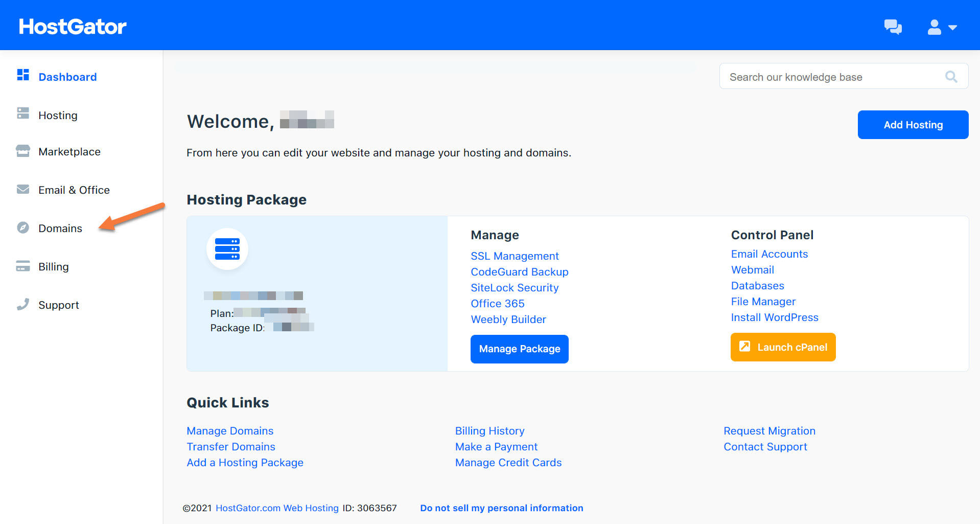Viewport: 980px width, 524px height.
Task: Open the Add a Hosting Package link
Action: 245,463
